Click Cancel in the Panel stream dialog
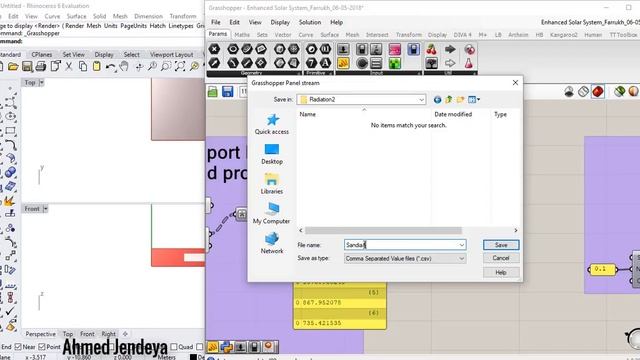Viewport: 640px width, 360px height. [501, 258]
